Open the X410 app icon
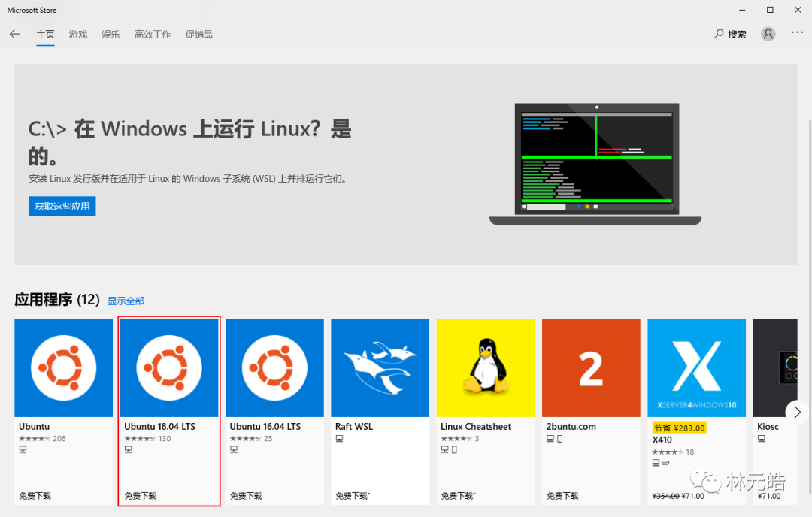This screenshot has height=517, width=812. (x=696, y=367)
